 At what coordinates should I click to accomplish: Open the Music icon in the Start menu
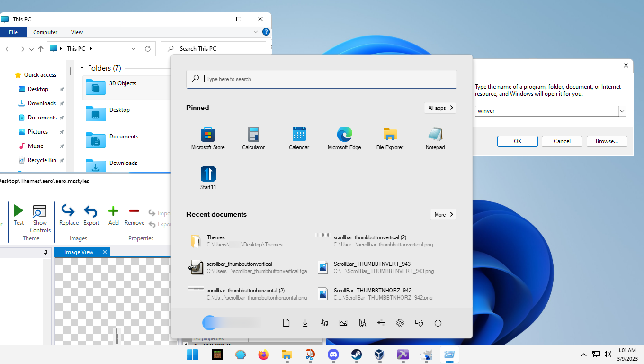(x=324, y=323)
